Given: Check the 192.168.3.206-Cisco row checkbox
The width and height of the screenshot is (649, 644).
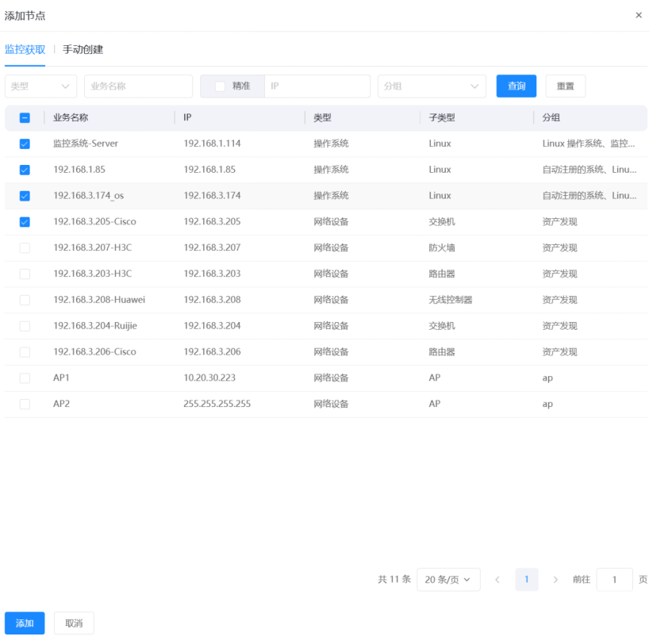Looking at the screenshot, I should (x=25, y=352).
